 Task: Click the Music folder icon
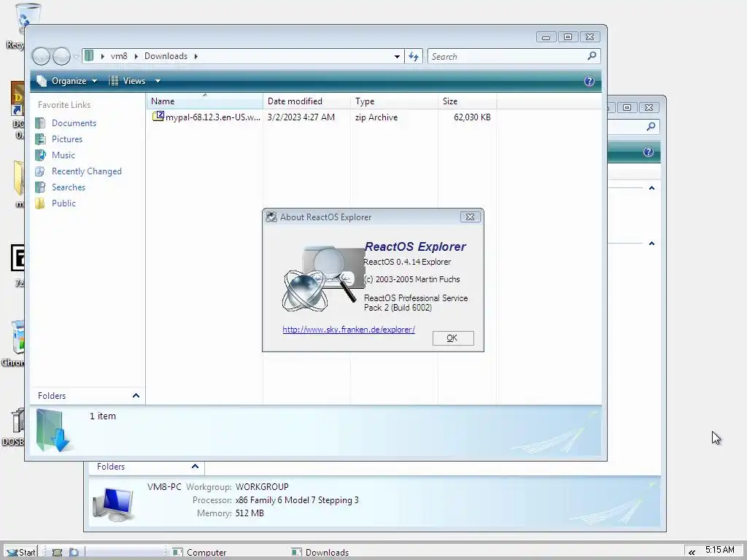coord(41,155)
